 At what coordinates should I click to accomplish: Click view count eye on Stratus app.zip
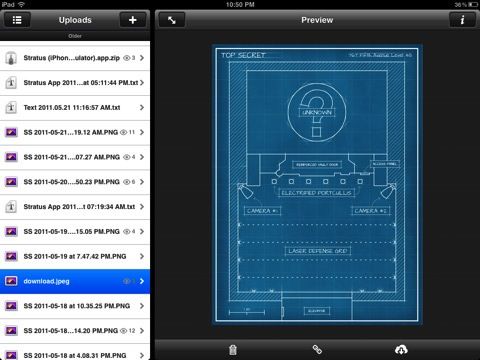[127, 58]
